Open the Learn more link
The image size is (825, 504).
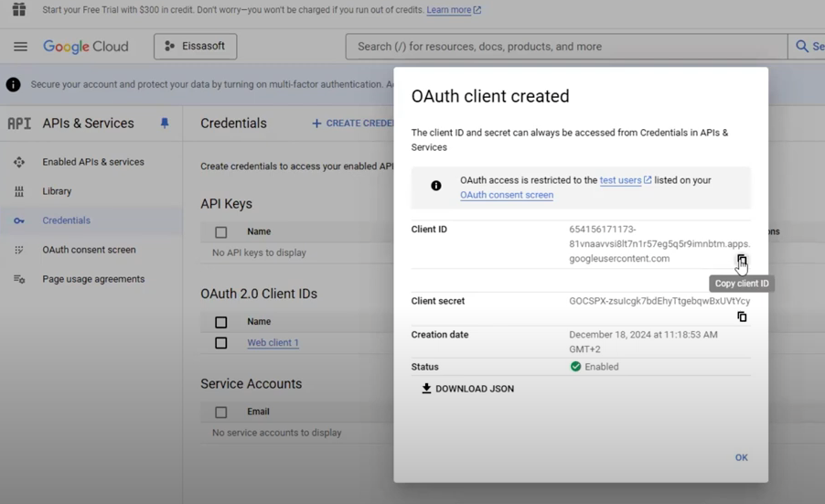pyautogui.click(x=449, y=9)
